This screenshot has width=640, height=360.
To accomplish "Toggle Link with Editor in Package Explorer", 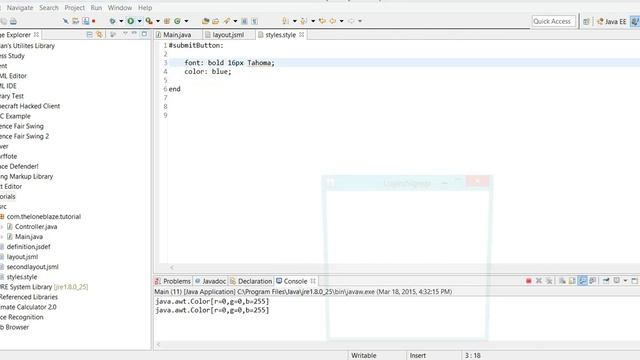I will tap(99, 35).
